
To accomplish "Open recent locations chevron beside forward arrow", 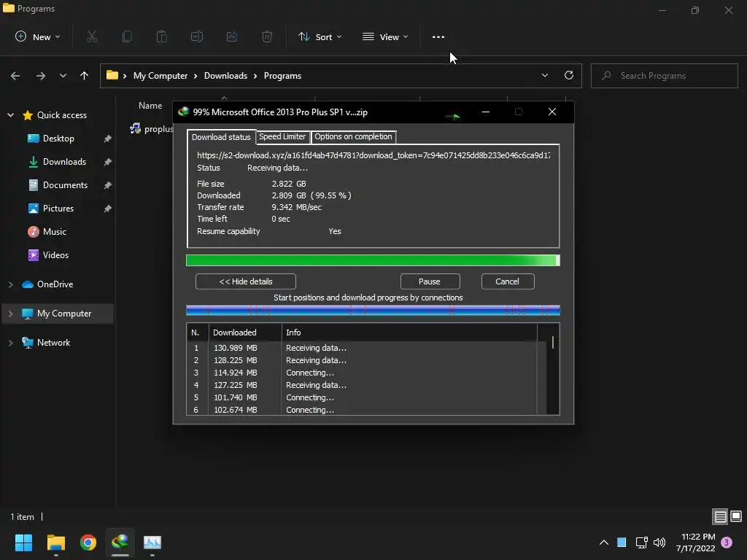I will point(63,76).
